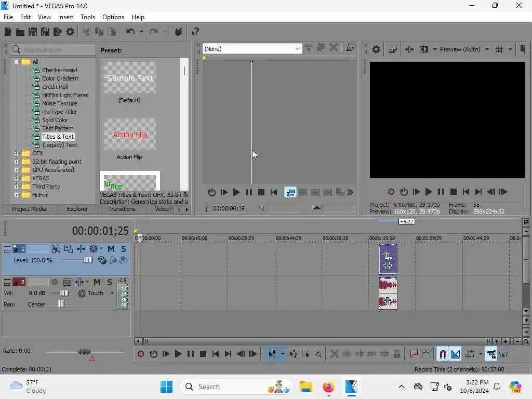
Task: Switch to the Project Media tab
Action: 29,209
